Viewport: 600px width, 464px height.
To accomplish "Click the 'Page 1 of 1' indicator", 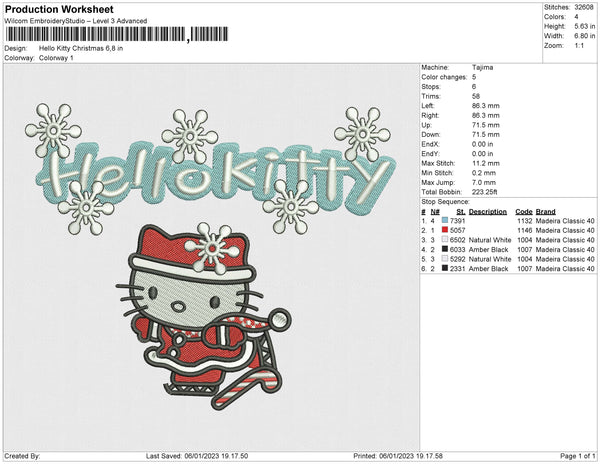I will (578, 456).
